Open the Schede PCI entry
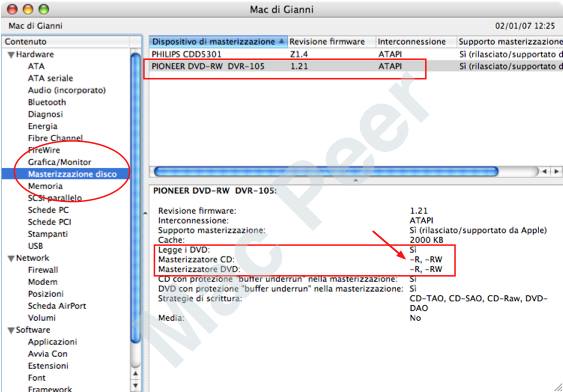The image size is (563, 392). [x=50, y=222]
